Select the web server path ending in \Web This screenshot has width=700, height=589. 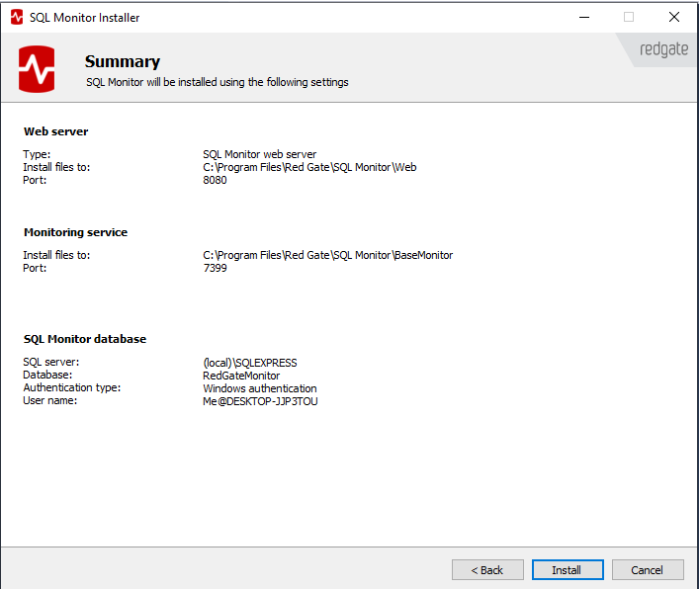click(x=309, y=167)
